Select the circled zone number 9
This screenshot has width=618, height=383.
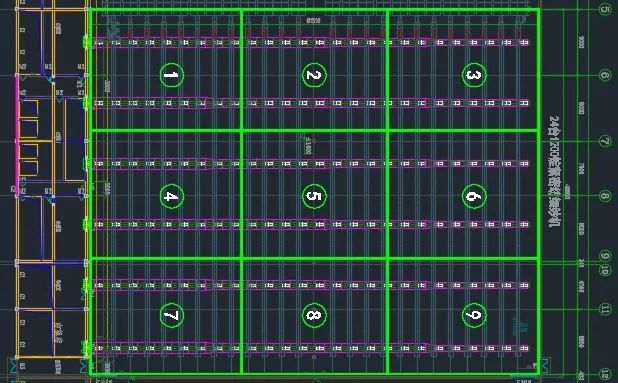(474, 315)
